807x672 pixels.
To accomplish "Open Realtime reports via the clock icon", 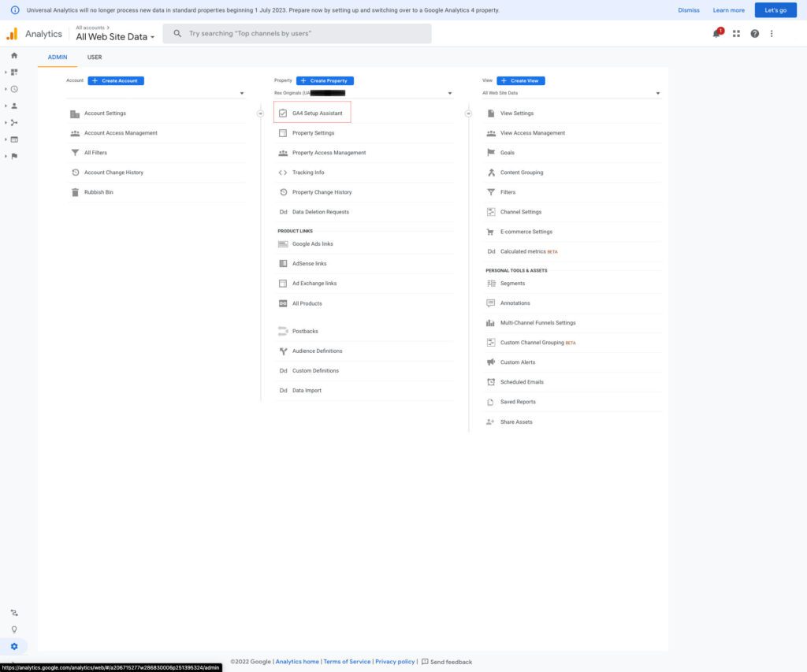I will (13, 88).
